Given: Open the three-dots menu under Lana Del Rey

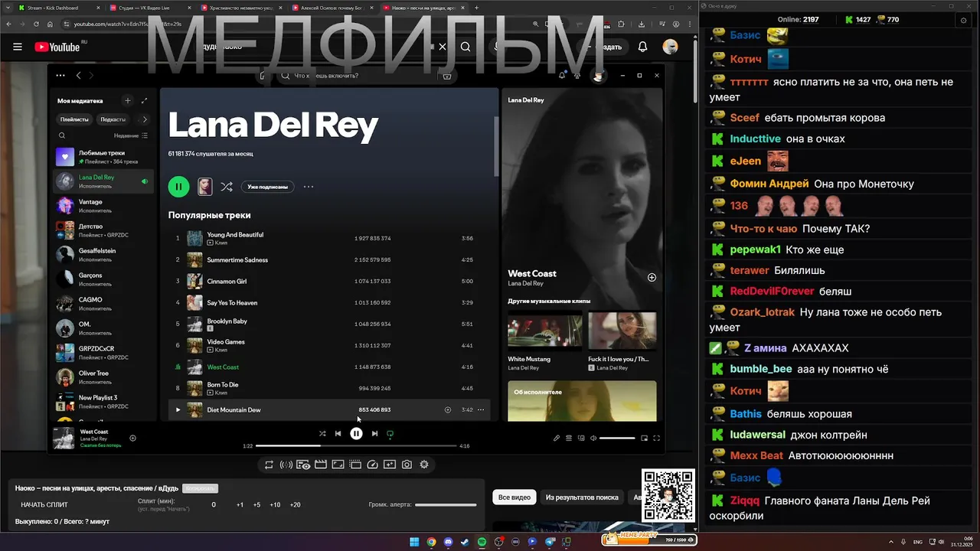Looking at the screenshot, I should (309, 187).
